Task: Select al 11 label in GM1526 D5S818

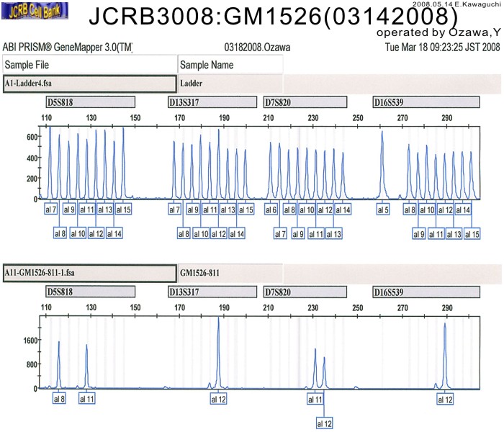Action: point(86,399)
